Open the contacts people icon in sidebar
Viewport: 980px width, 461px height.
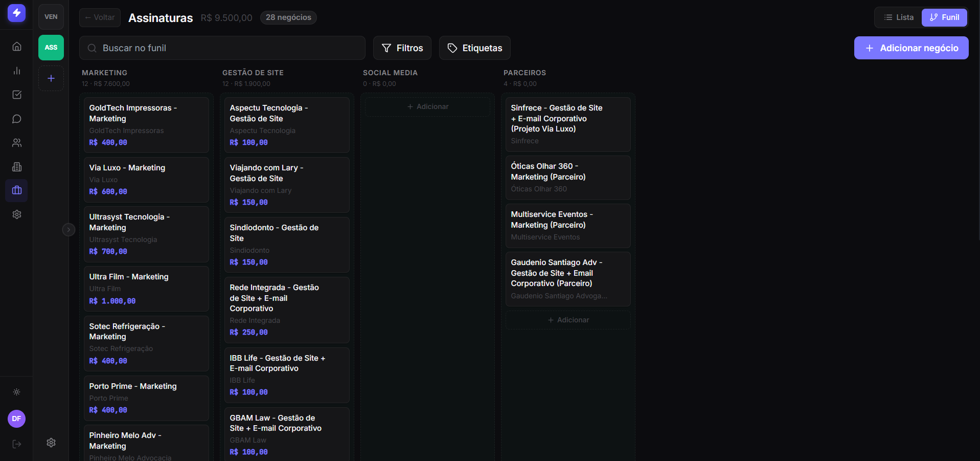(17, 143)
